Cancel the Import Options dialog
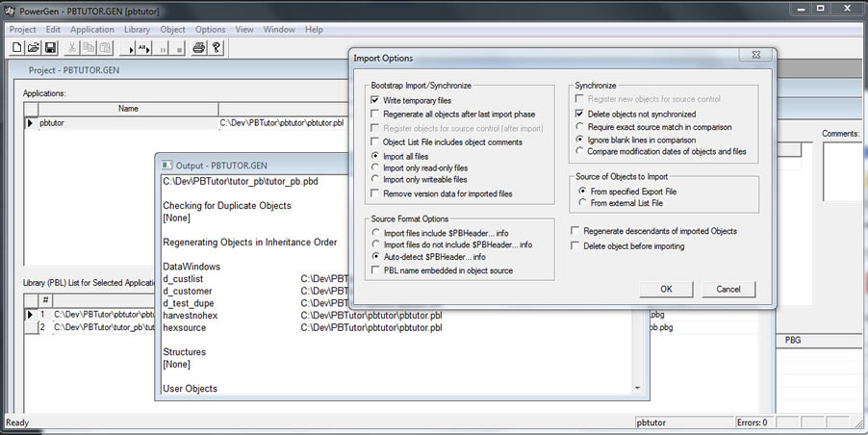868x435 pixels. point(728,290)
